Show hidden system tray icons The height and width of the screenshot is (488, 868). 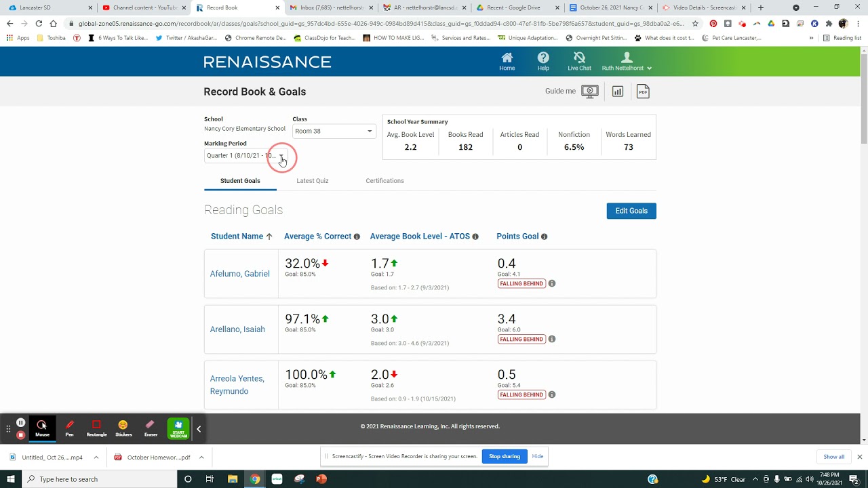(x=755, y=479)
